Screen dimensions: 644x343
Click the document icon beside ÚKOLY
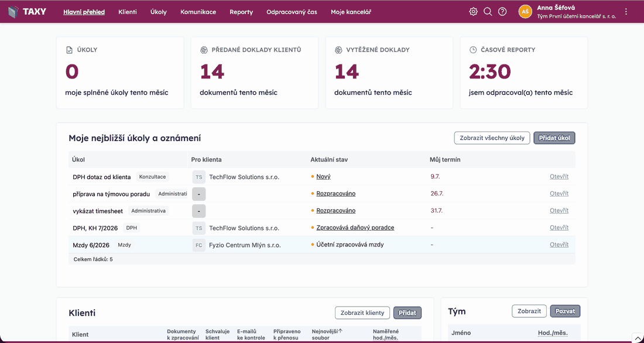(x=70, y=50)
